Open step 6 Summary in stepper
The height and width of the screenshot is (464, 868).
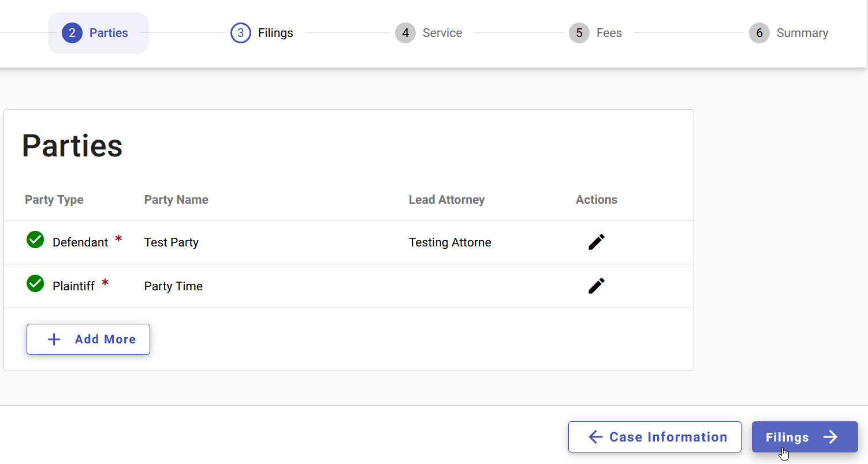point(789,33)
